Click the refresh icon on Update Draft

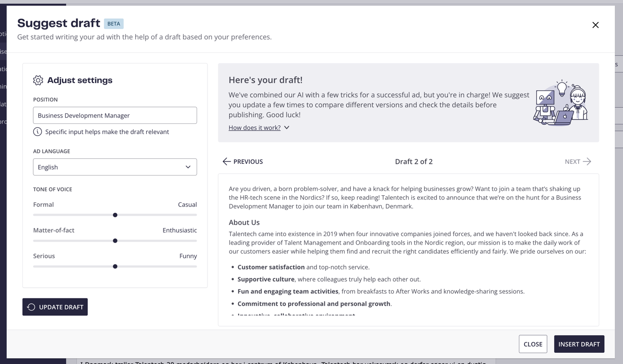(31, 307)
